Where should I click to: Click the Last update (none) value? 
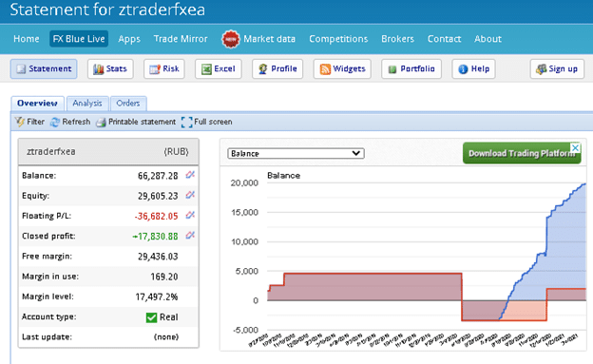click(x=166, y=336)
